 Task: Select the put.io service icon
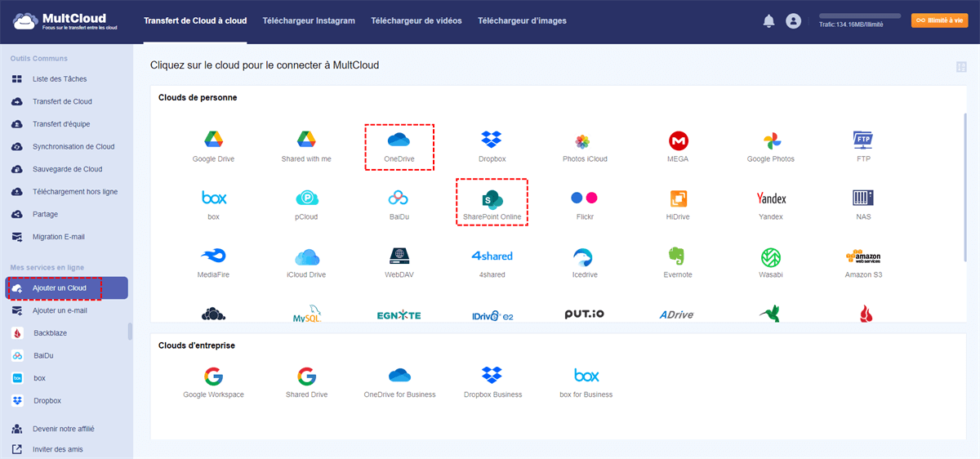[x=584, y=314]
